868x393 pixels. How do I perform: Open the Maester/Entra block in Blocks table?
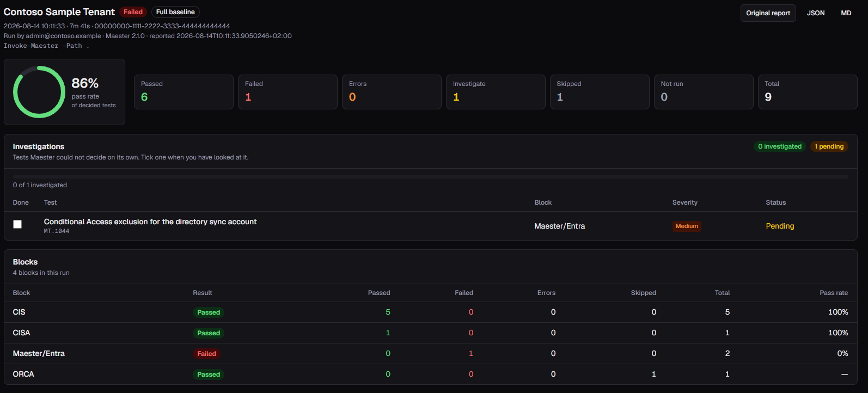tap(430, 354)
